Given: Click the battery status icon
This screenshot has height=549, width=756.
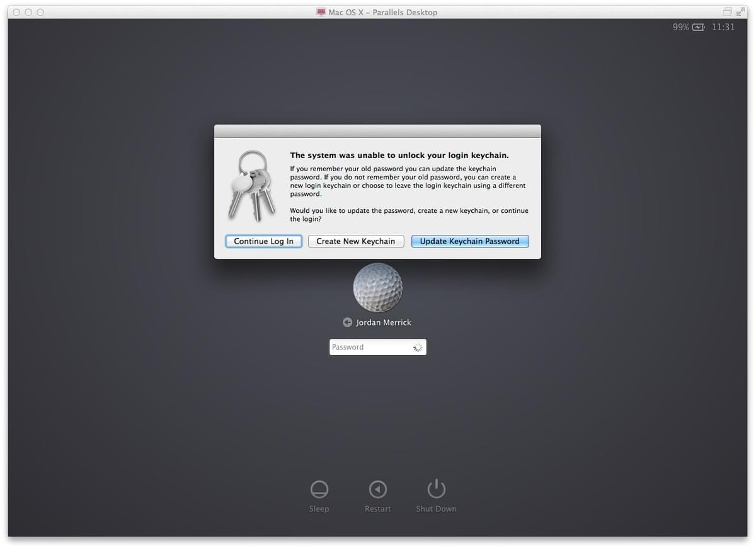Looking at the screenshot, I should (x=699, y=27).
